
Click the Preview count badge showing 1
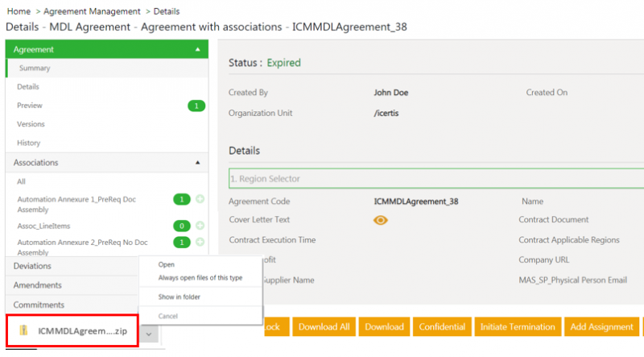[x=196, y=106]
